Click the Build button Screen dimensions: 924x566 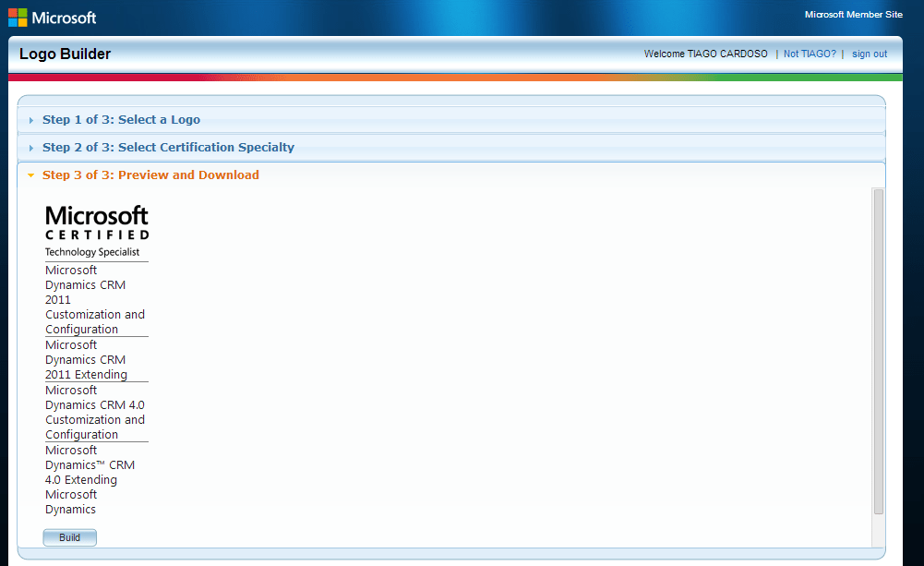[69, 536]
